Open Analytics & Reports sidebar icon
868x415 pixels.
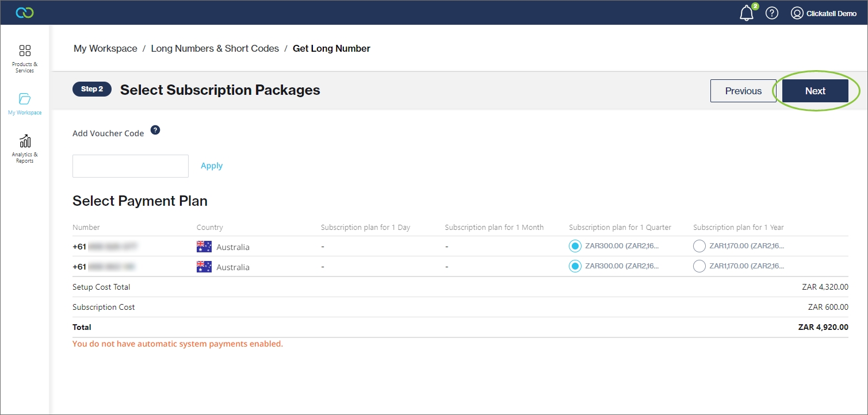pyautogui.click(x=25, y=141)
